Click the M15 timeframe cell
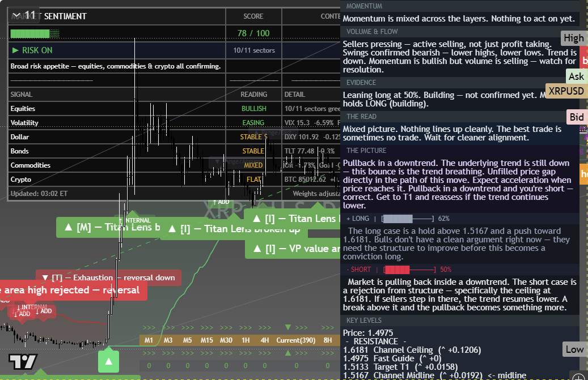588x380 pixels. pos(206,340)
